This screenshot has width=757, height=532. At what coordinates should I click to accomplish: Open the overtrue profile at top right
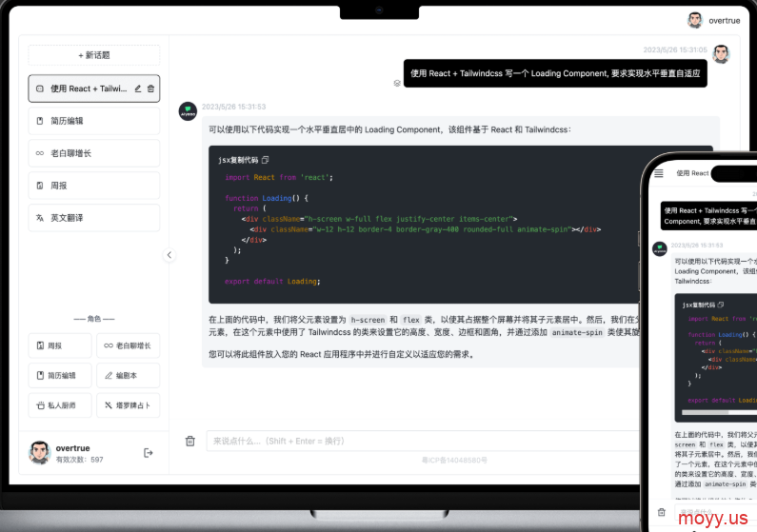[714, 20]
